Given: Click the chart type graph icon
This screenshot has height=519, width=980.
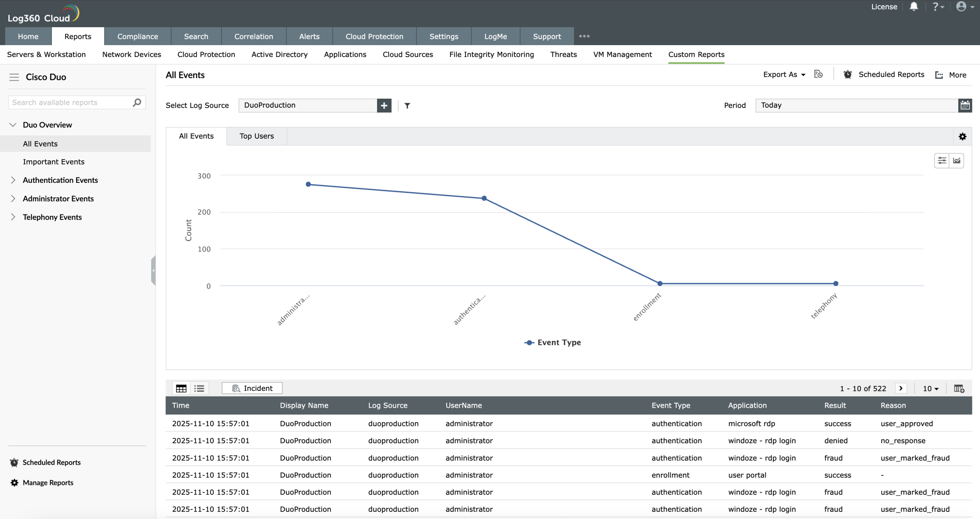Looking at the screenshot, I should [957, 161].
